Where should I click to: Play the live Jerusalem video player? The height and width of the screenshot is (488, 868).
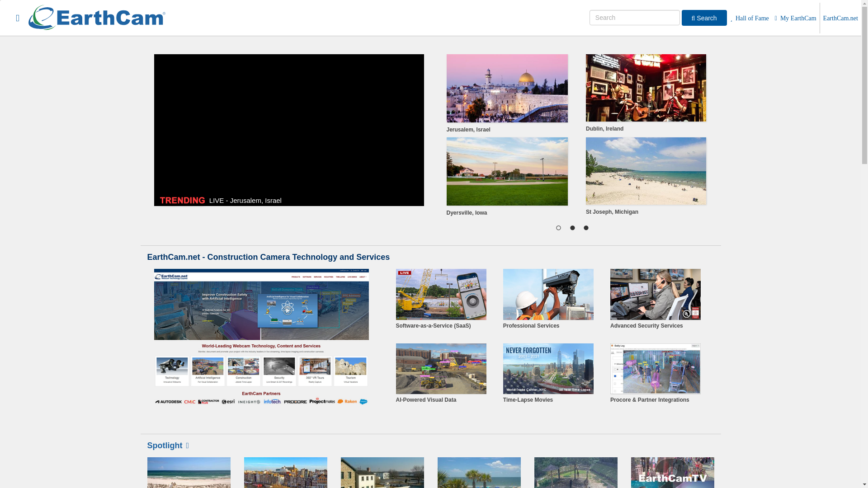coord(289,130)
